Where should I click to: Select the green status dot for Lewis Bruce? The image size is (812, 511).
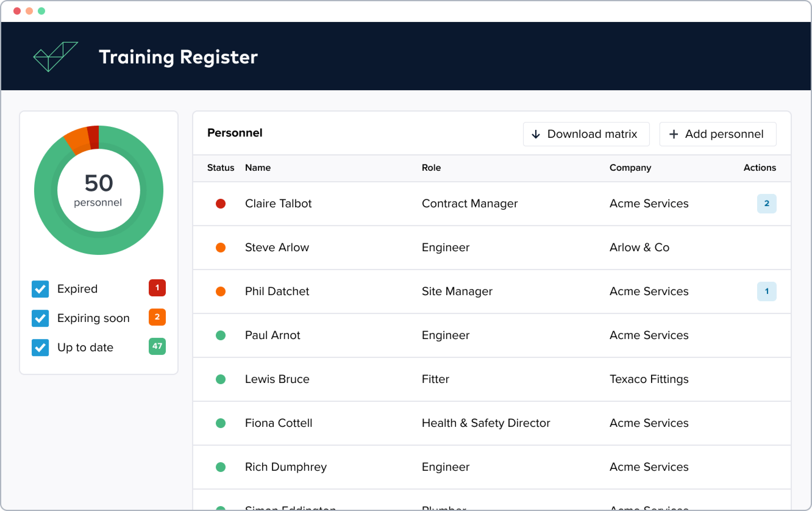221,379
